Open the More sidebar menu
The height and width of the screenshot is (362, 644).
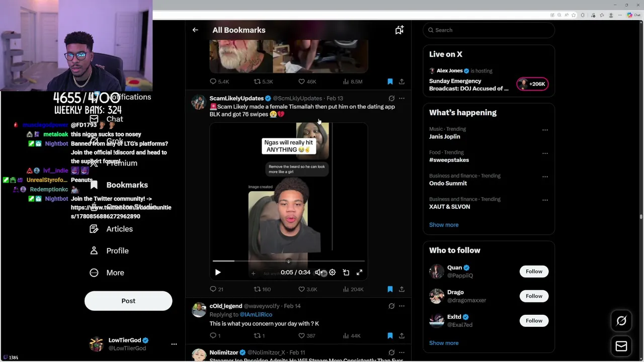point(107,273)
